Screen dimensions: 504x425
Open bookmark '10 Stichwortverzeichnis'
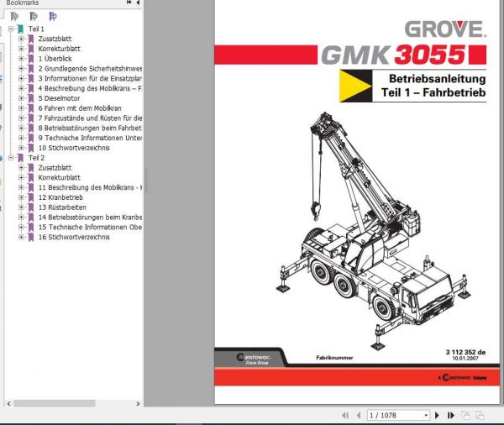pyautogui.click(x=74, y=148)
